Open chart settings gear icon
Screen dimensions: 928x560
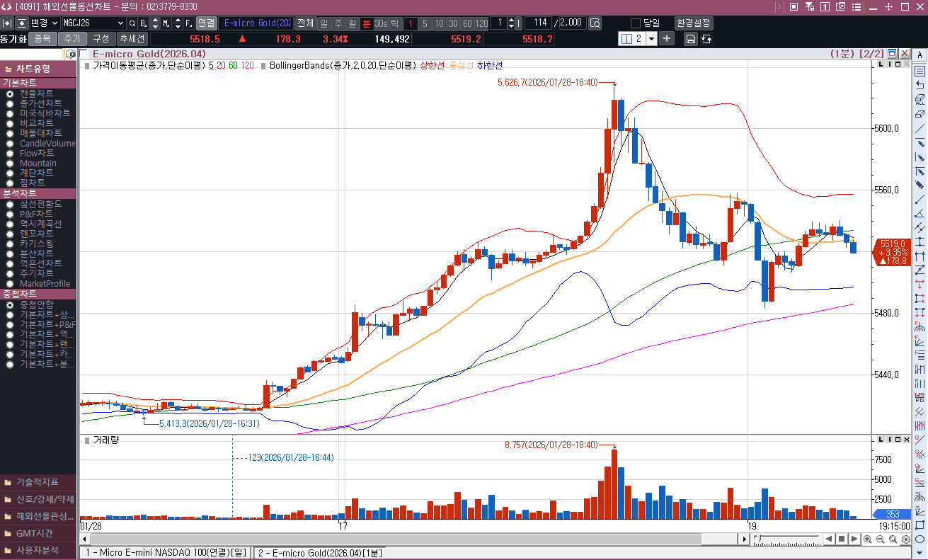point(905,539)
